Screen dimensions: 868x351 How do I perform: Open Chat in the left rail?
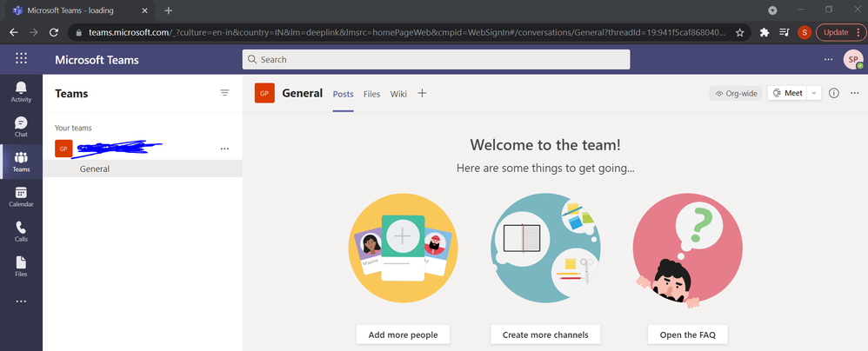(21, 127)
